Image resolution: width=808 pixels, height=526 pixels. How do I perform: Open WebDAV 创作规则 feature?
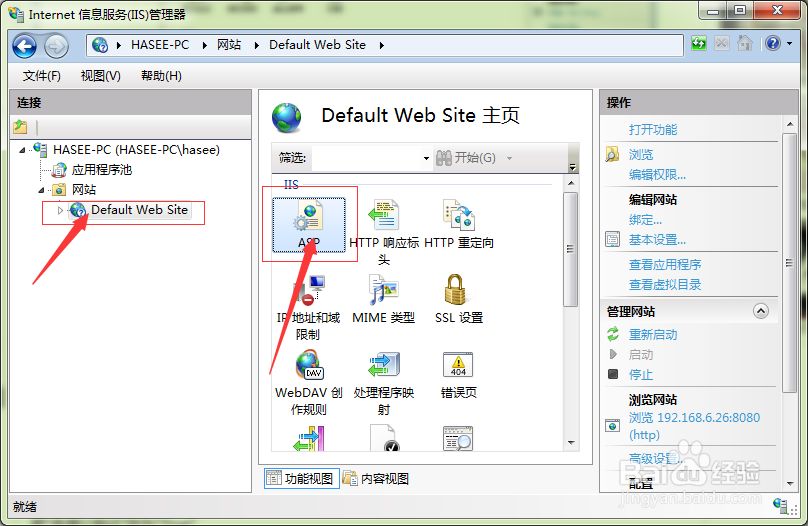[x=308, y=383]
